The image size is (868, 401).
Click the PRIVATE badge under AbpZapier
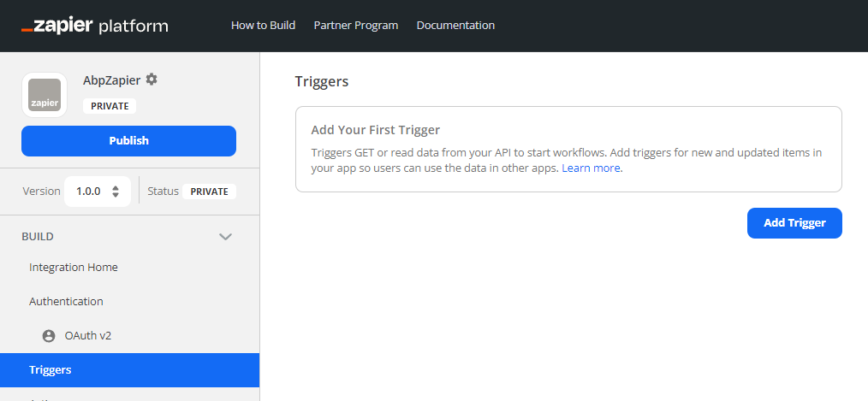pyautogui.click(x=110, y=106)
